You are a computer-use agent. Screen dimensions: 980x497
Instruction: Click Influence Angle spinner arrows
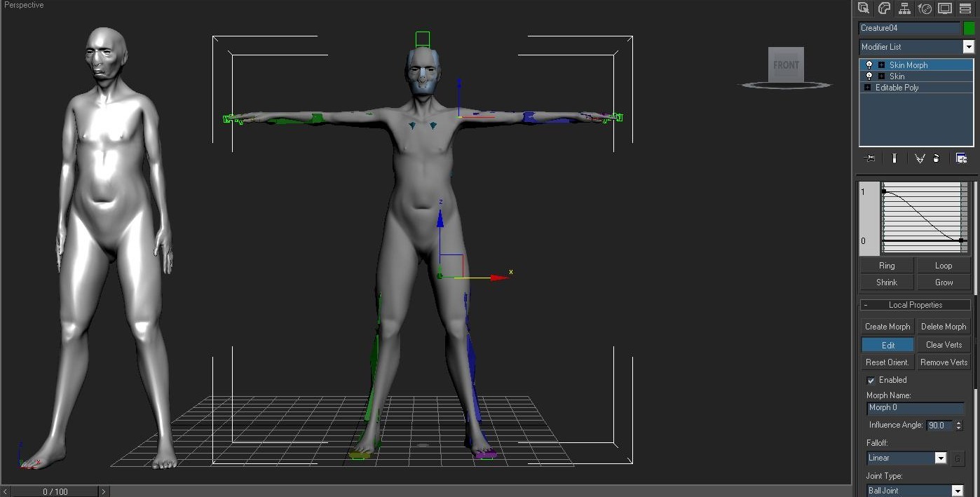959,425
